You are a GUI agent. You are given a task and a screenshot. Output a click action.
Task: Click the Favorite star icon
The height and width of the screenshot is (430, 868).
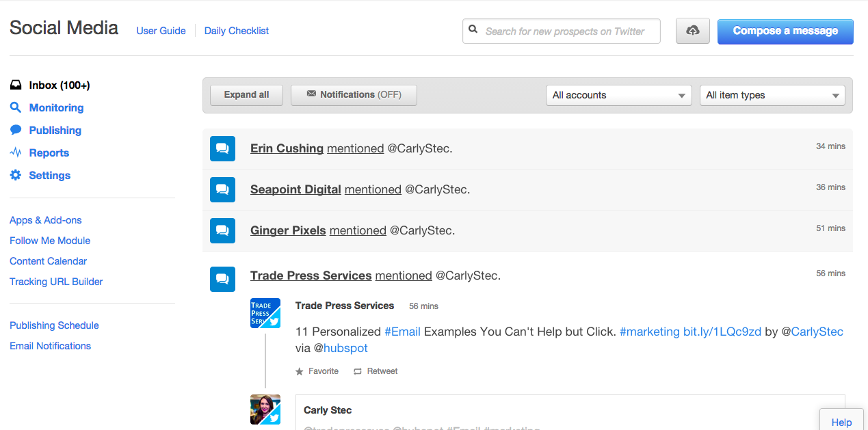click(299, 371)
